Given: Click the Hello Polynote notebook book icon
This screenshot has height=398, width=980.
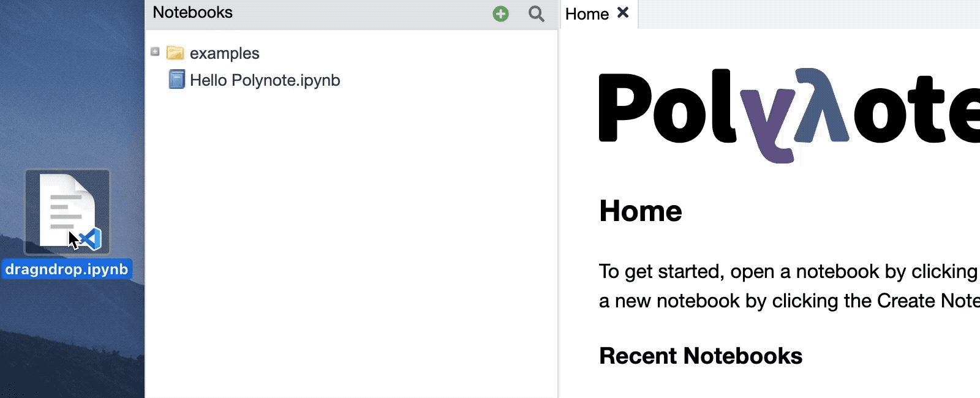Looking at the screenshot, I should pos(176,80).
